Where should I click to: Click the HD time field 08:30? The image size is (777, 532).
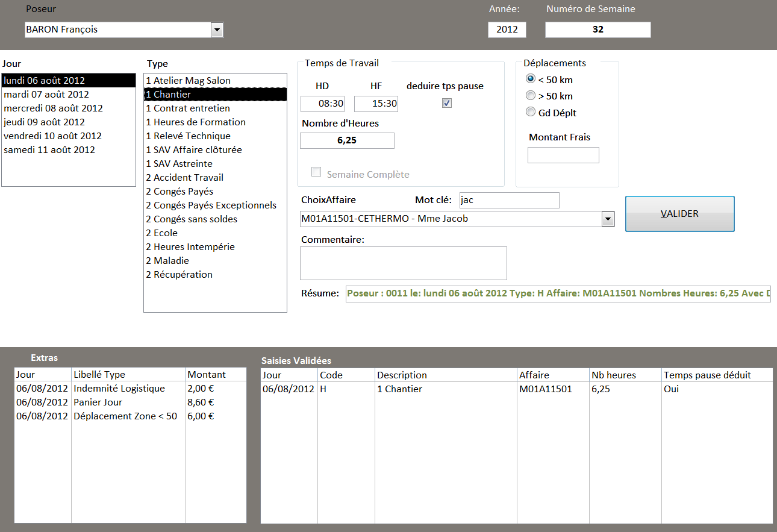322,104
